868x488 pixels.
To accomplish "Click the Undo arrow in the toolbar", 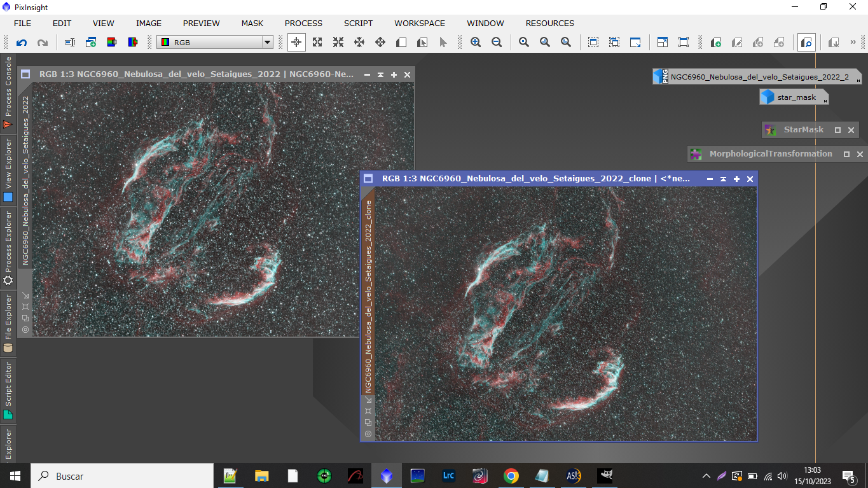I will click(x=22, y=43).
